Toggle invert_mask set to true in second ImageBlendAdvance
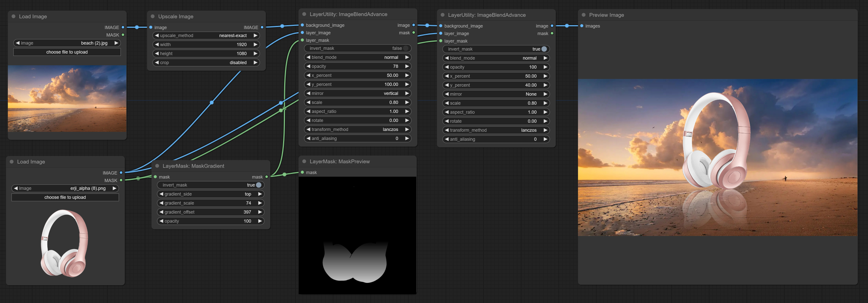The width and height of the screenshot is (868, 303). (544, 49)
